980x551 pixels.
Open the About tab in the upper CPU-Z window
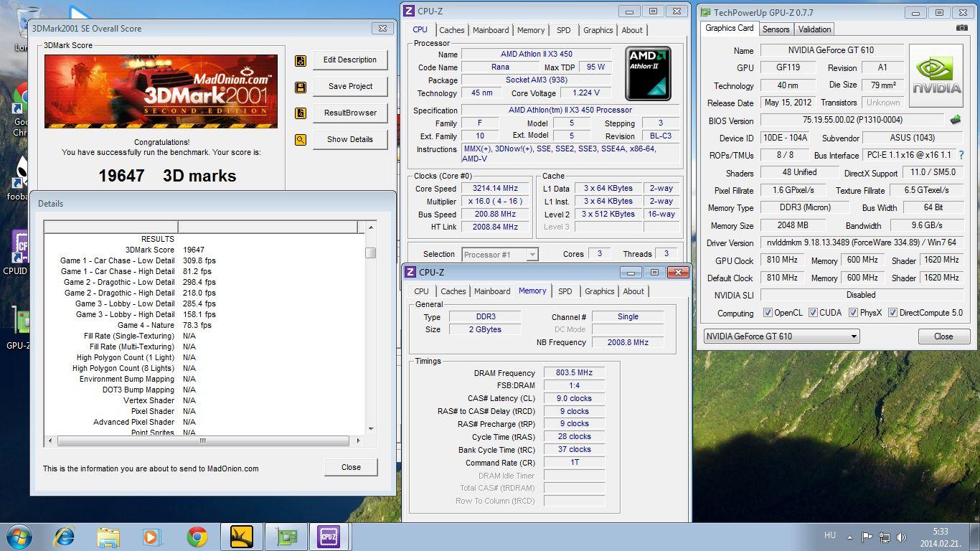coord(632,30)
